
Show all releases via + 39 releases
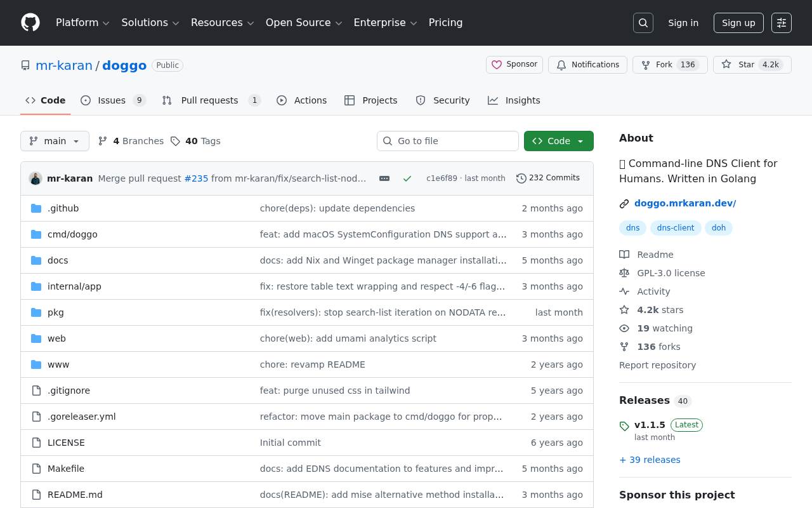tap(650, 459)
